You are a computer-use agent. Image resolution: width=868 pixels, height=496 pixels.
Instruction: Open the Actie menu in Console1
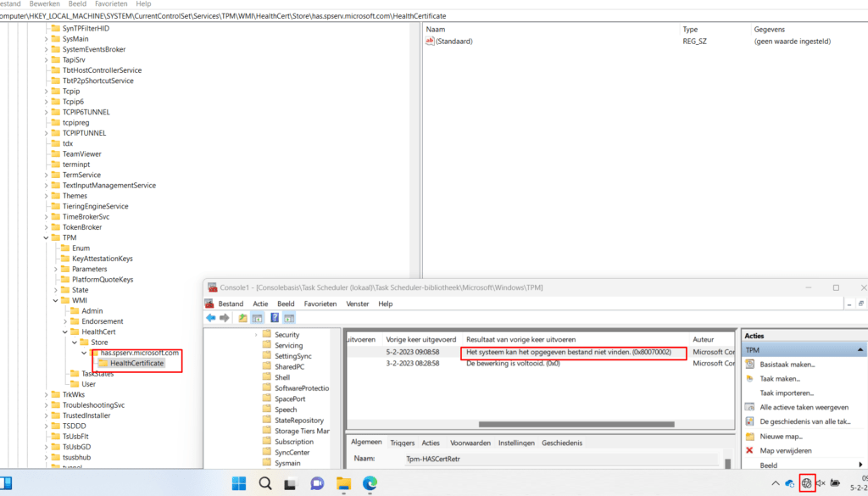click(x=260, y=304)
